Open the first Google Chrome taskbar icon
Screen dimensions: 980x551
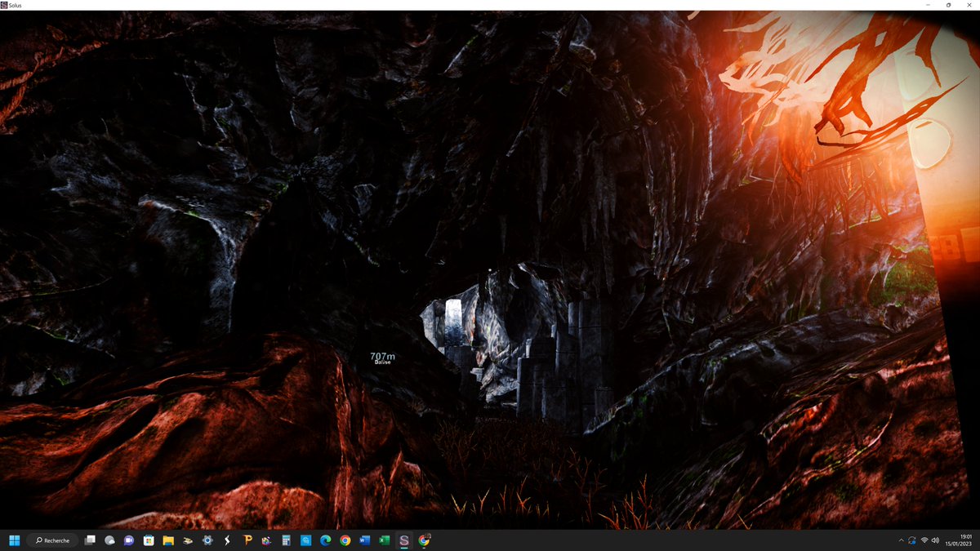tap(345, 540)
